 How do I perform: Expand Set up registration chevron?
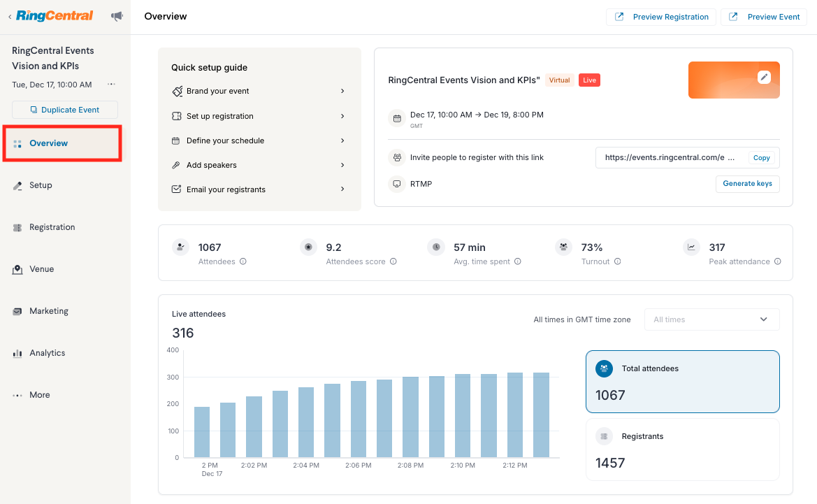point(342,116)
